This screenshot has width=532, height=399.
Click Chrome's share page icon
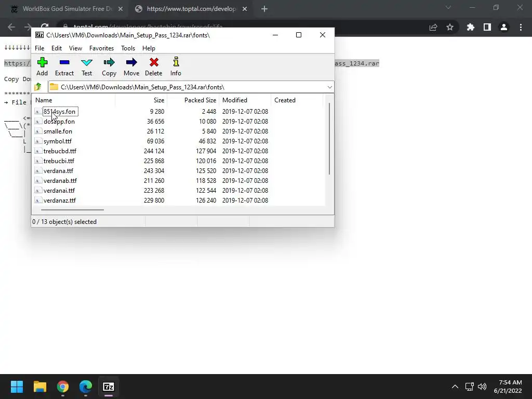click(433, 27)
